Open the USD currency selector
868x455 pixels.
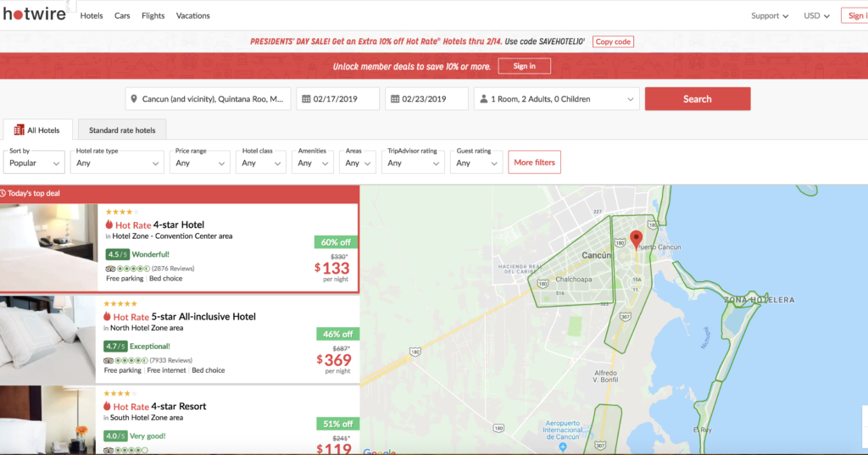click(817, 16)
